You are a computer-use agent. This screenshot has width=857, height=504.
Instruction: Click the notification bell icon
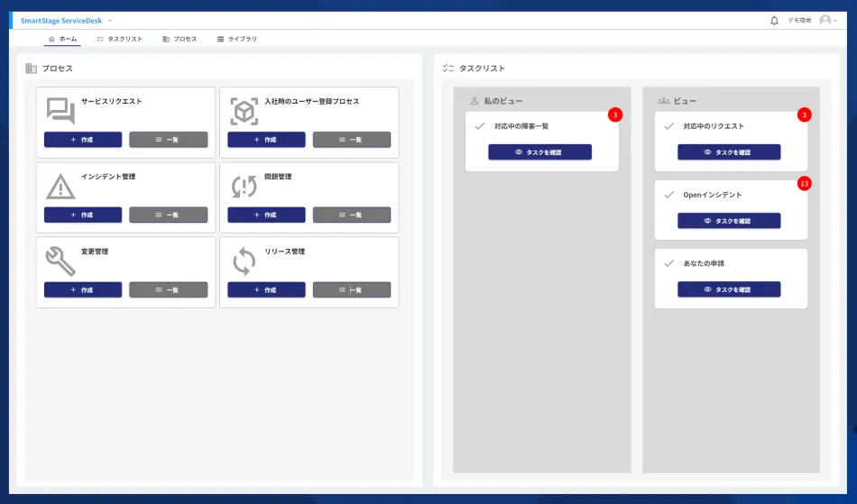point(774,21)
